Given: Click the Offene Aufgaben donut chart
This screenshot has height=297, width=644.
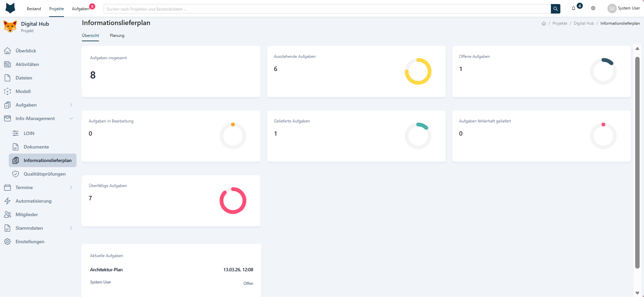Looking at the screenshot, I should point(603,71).
